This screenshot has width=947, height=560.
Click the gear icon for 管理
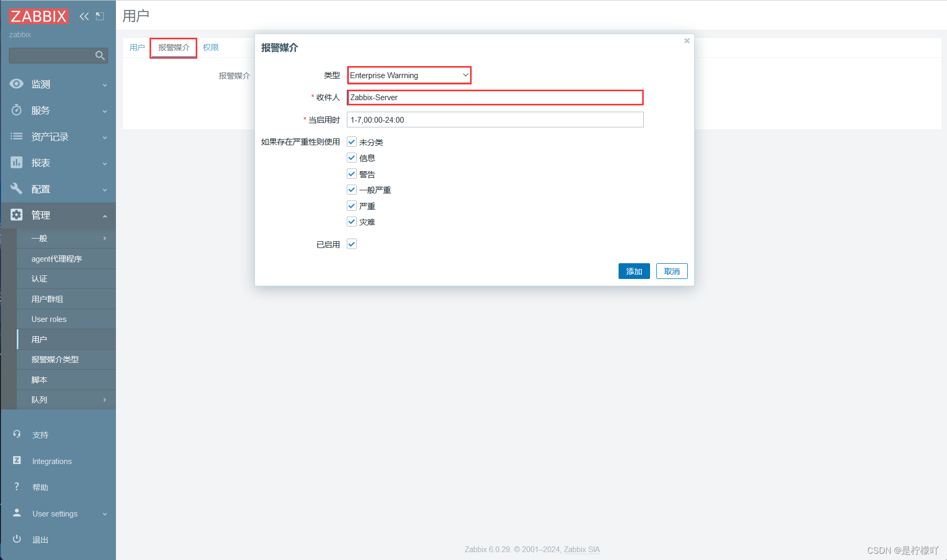[x=16, y=215]
